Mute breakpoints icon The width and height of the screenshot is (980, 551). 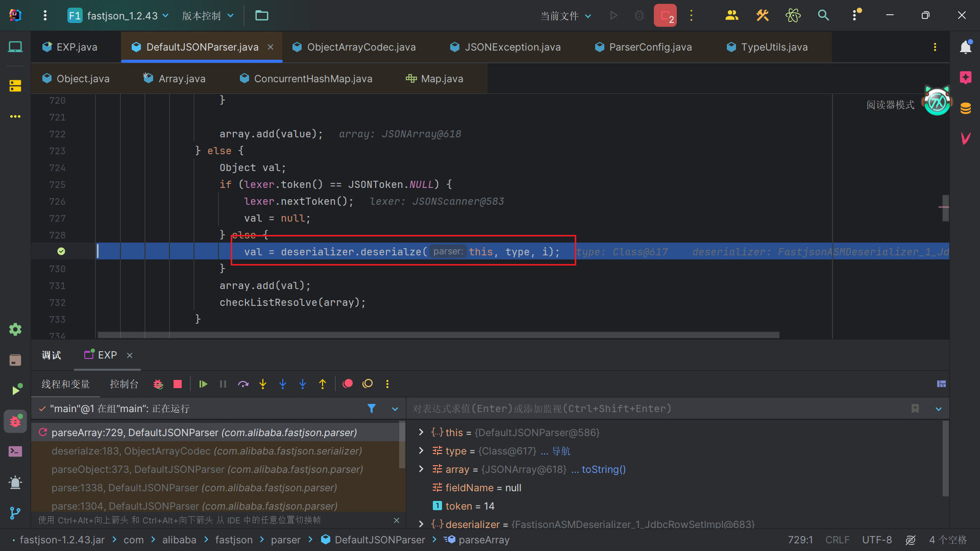pyautogui.click(x=367, y=384)
